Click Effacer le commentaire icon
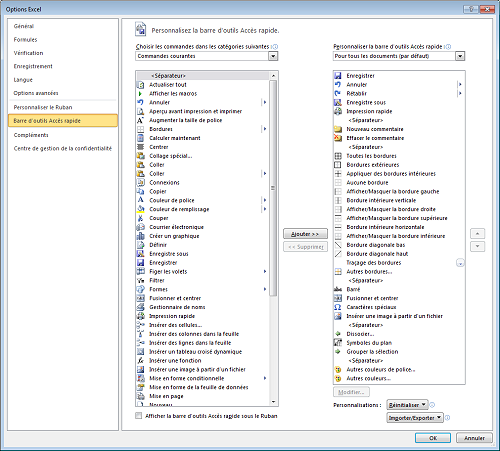 tap(338, 138)
